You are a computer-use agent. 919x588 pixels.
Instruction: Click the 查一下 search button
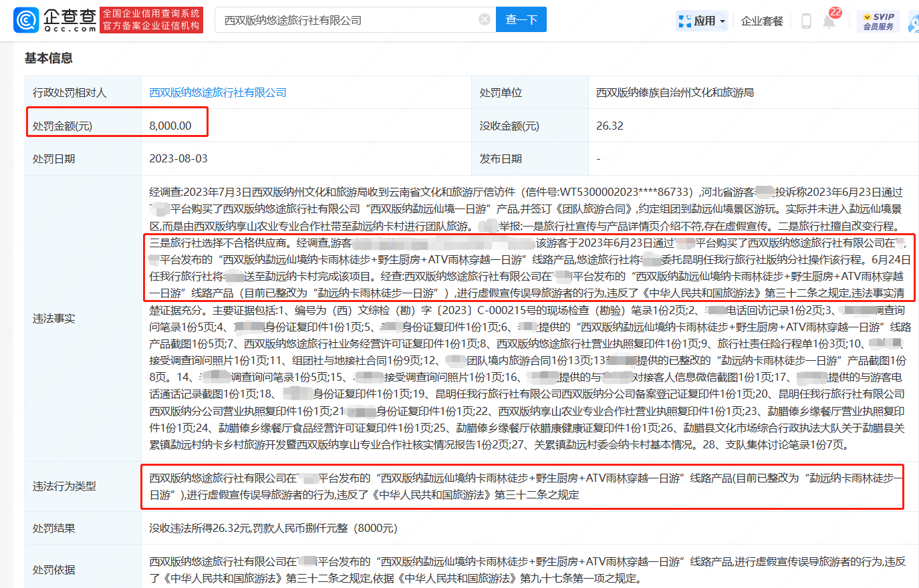[x=521, y=19]
